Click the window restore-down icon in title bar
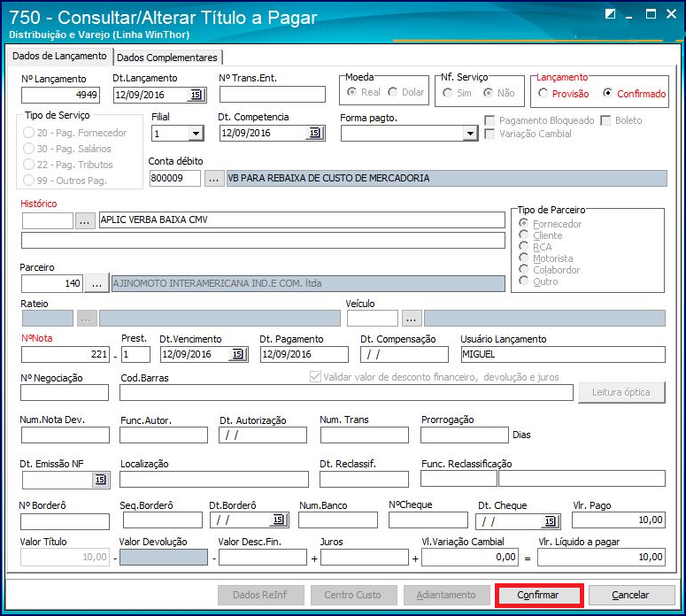686x616 pixels. point(610,14)
